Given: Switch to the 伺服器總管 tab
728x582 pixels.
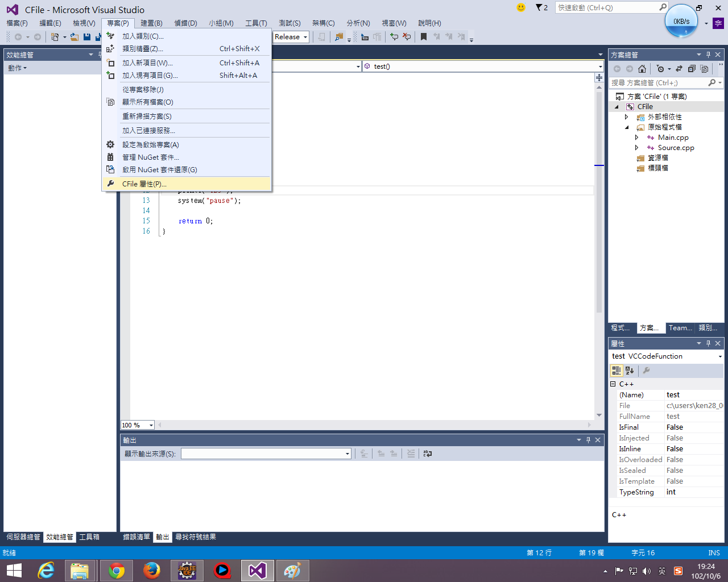Looking at the screenshot, I should 23,537.
